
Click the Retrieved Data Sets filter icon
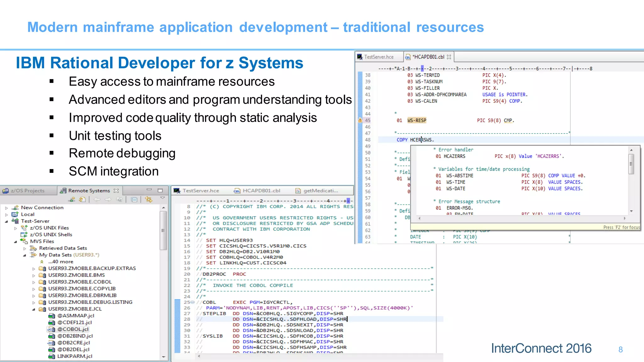click(x=33, y=248)
